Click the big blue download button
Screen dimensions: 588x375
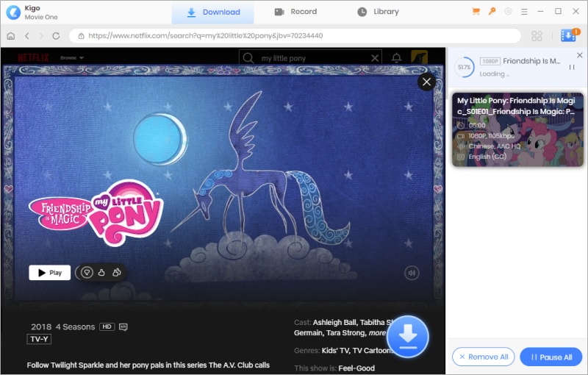(408, 336)
